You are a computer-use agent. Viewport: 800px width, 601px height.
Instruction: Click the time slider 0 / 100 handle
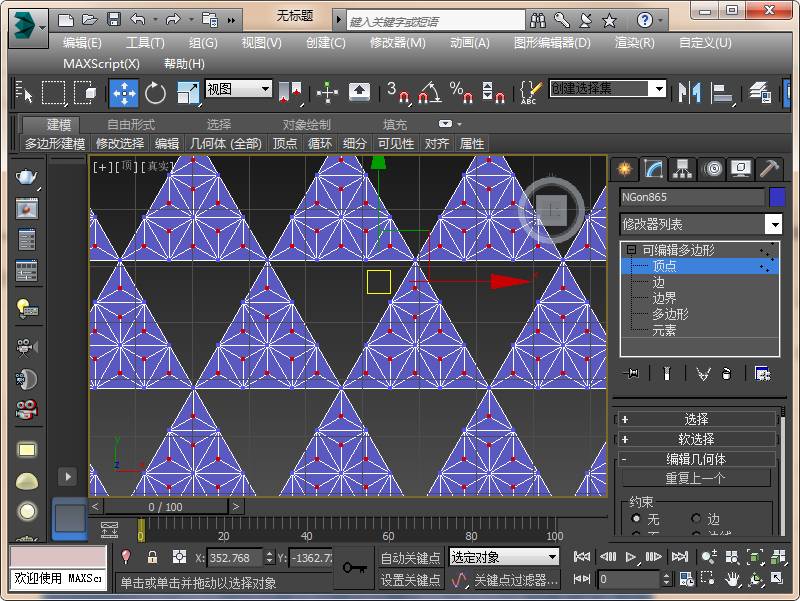pyautogui.click(x=166, y=507)
